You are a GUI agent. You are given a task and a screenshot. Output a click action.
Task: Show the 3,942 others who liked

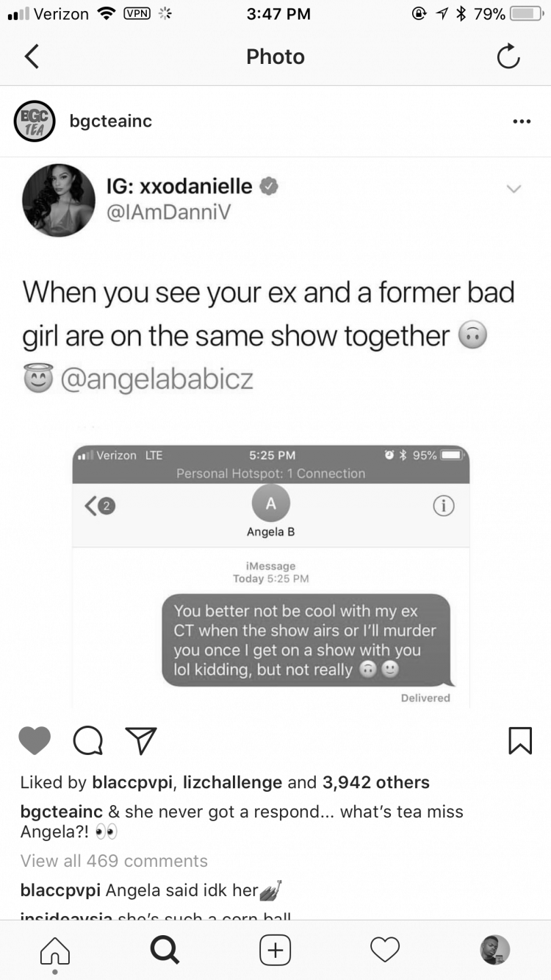tap(376, 782)
